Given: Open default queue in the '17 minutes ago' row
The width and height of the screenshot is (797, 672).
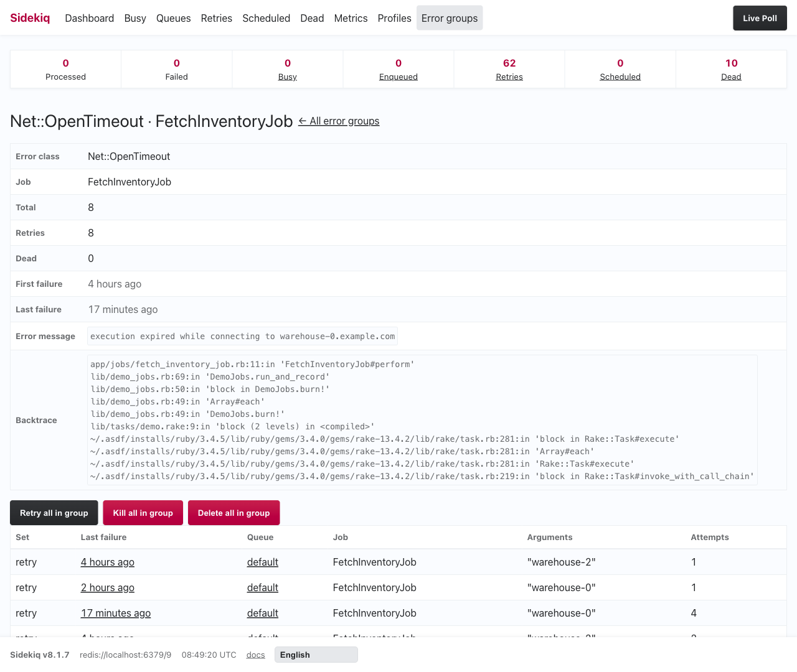Looking at the screenshot, I should coord(263,613).
